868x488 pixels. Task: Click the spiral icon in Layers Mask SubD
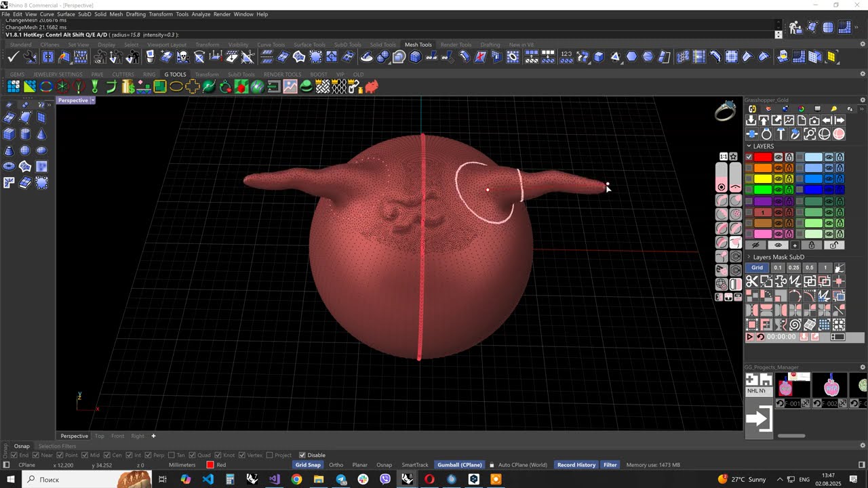[795, 325]
